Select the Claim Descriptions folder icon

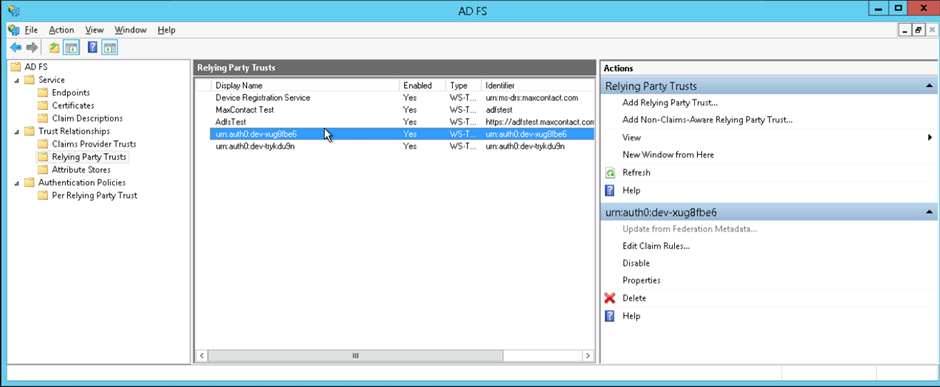click(43, 118)
